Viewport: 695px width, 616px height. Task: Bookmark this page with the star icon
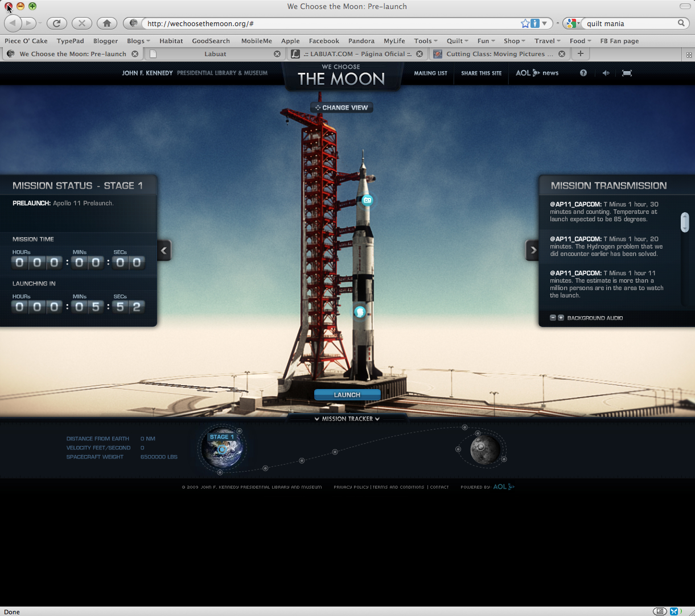(525, 23)
